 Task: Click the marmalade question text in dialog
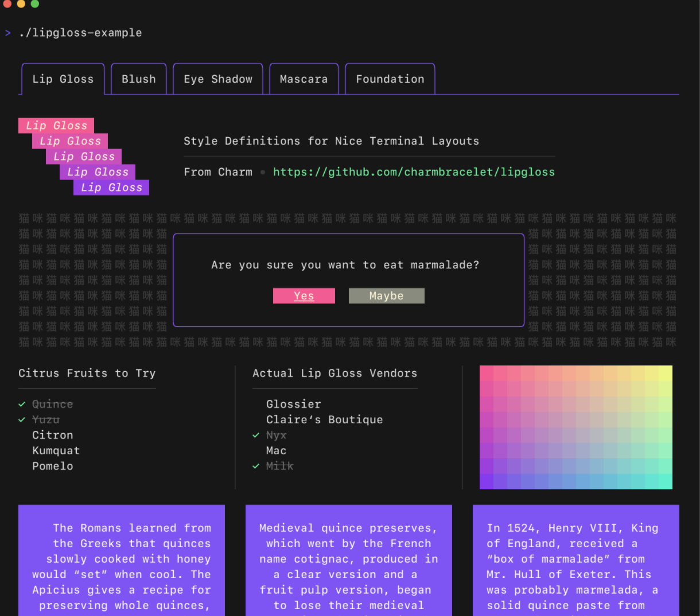tap(345, 265)
